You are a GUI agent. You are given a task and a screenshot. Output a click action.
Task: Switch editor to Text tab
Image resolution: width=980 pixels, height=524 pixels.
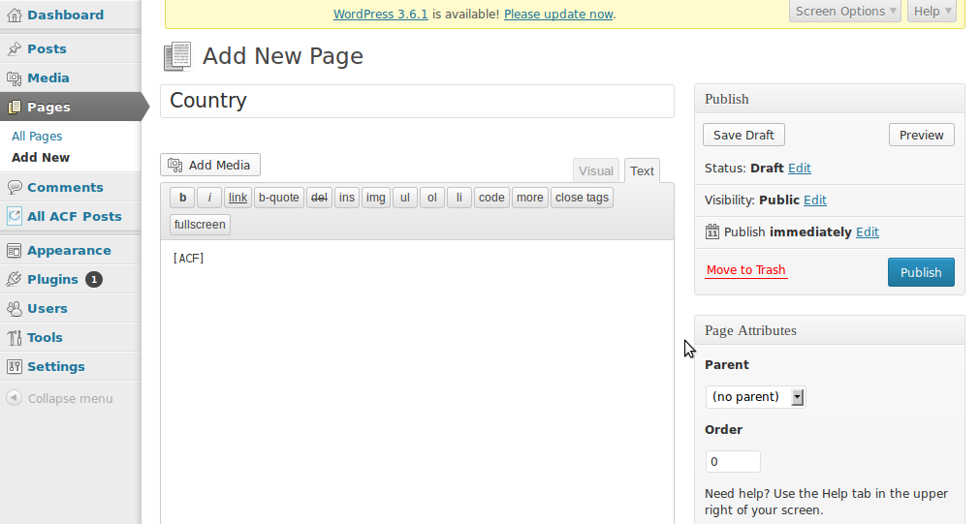pyautogui.click(x=642, y=170)
